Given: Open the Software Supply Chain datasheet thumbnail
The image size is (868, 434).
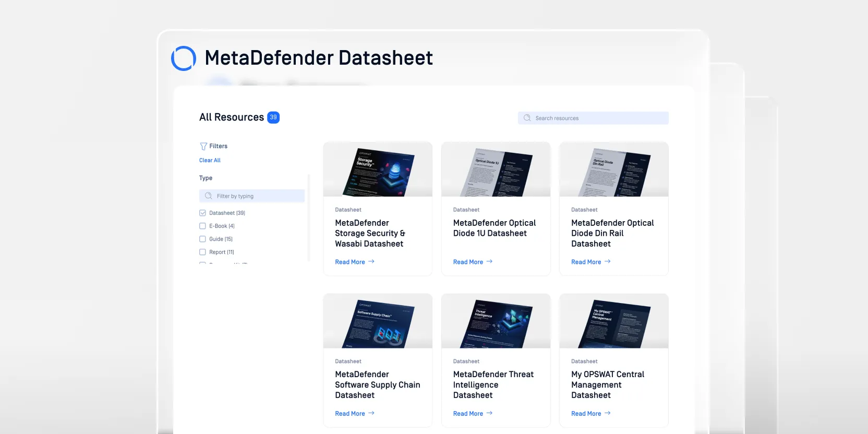Looking at the screenshot, I should tap(378, 321).
